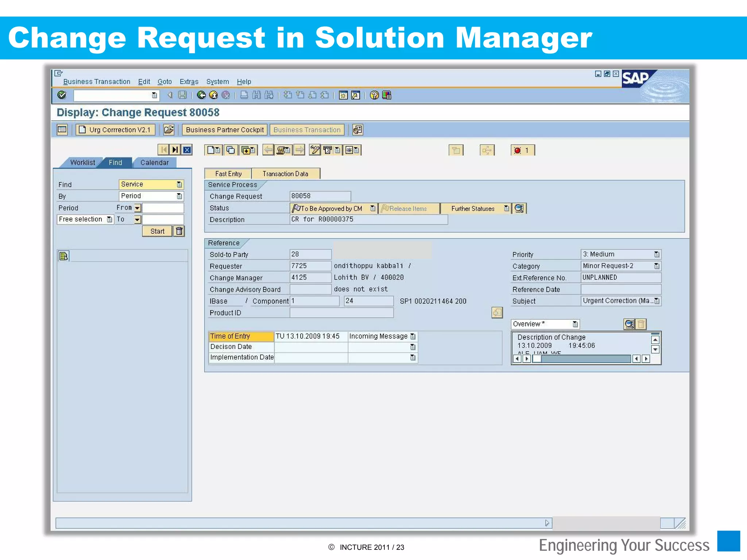Image resolution: width=747 pixels, height=560 pixels.
Task: Open the Category Minor Request-2 dropdown
Action: tap(657, 266)
